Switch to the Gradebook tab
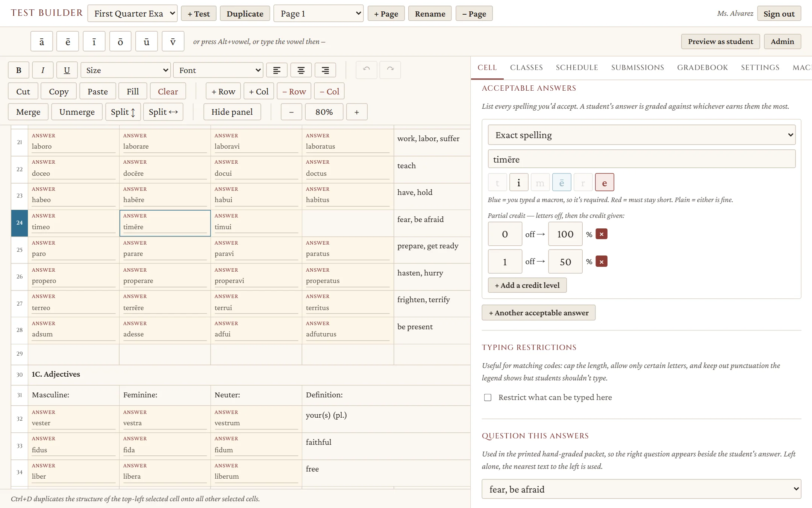 pos(702,68)
